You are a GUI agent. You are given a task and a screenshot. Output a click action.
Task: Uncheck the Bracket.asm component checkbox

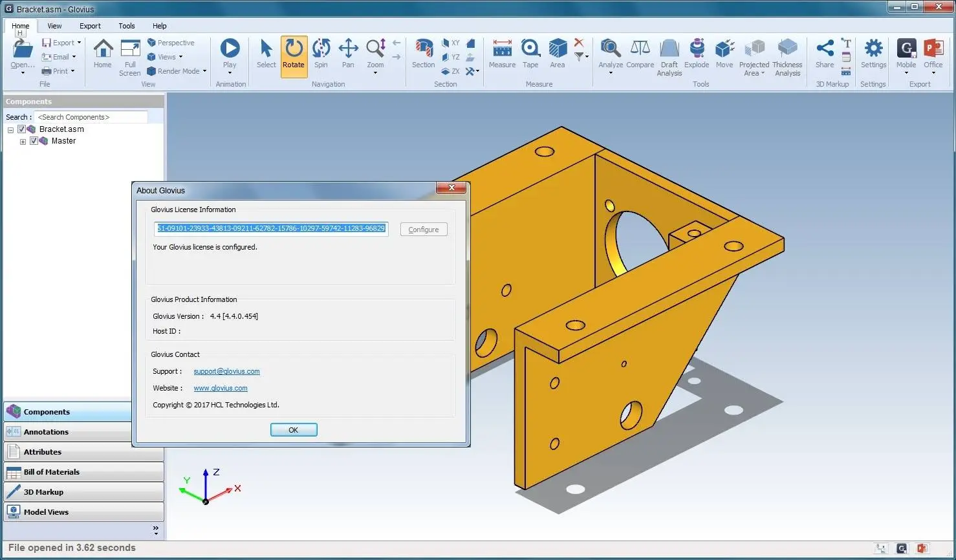pyautogui.click(x=21, y=129)
